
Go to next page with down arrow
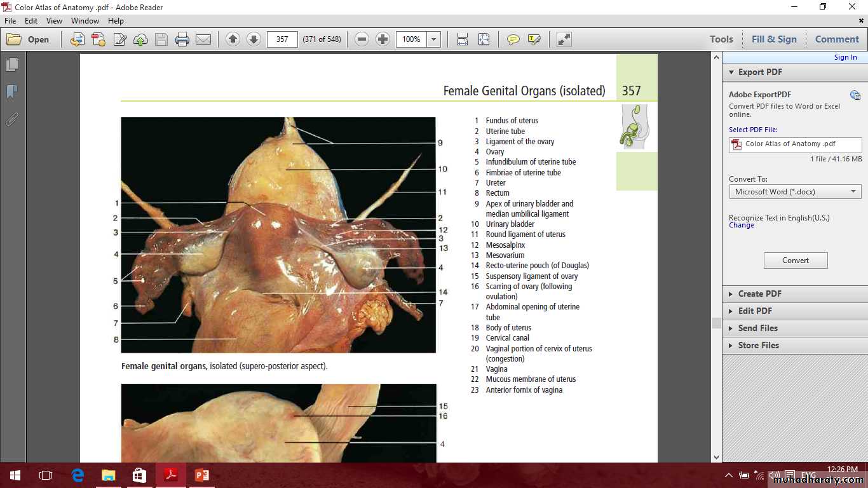click(x=254, y=39)
